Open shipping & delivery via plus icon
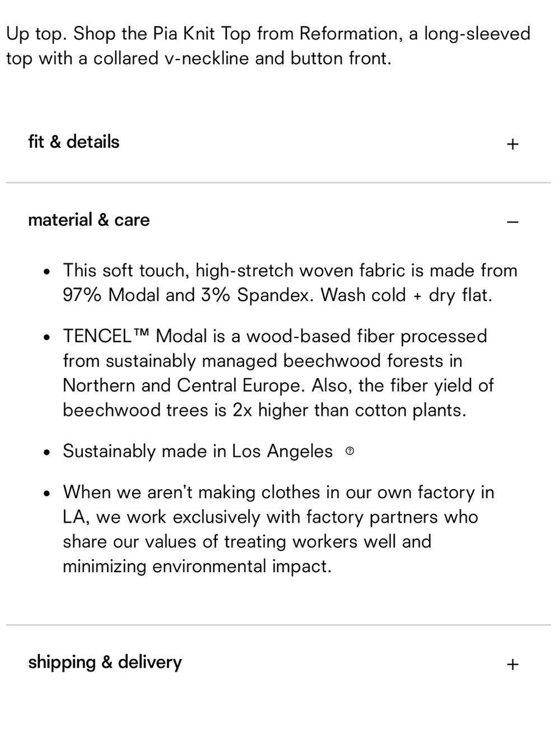 pos(512,664)
